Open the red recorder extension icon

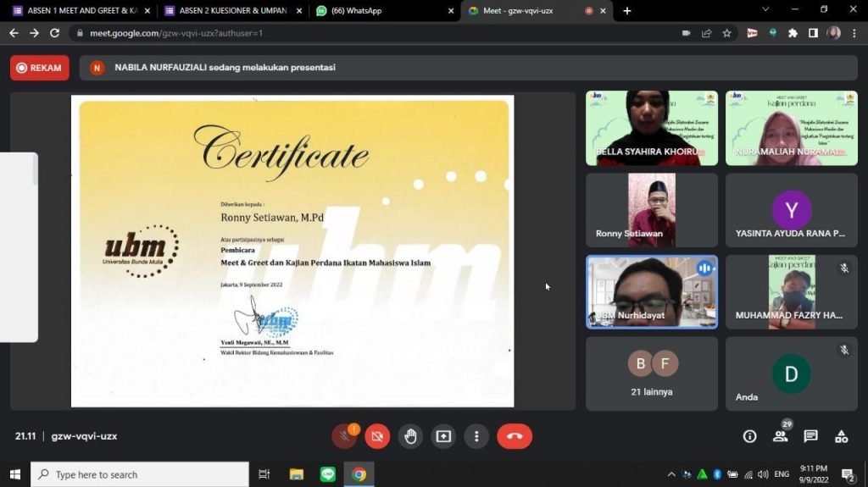point(752,33)
